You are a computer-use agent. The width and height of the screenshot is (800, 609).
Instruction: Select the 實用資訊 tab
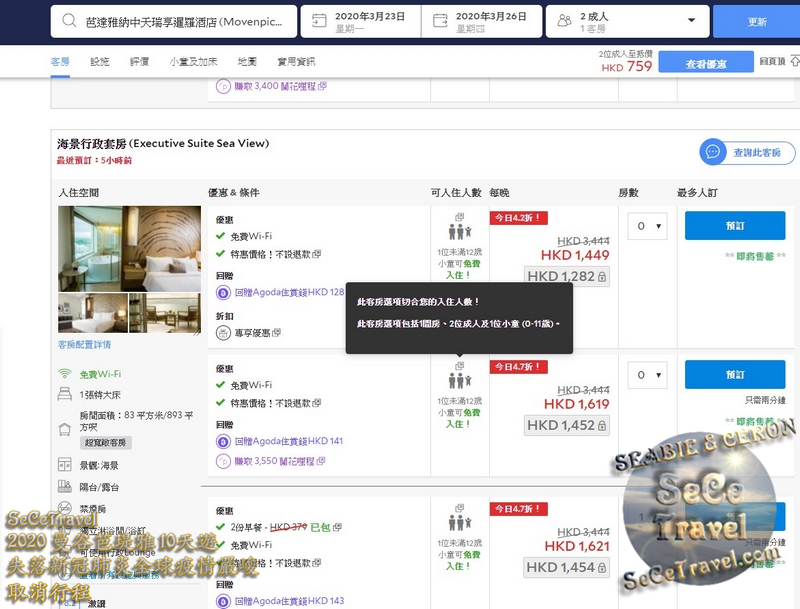click(296, 62)
